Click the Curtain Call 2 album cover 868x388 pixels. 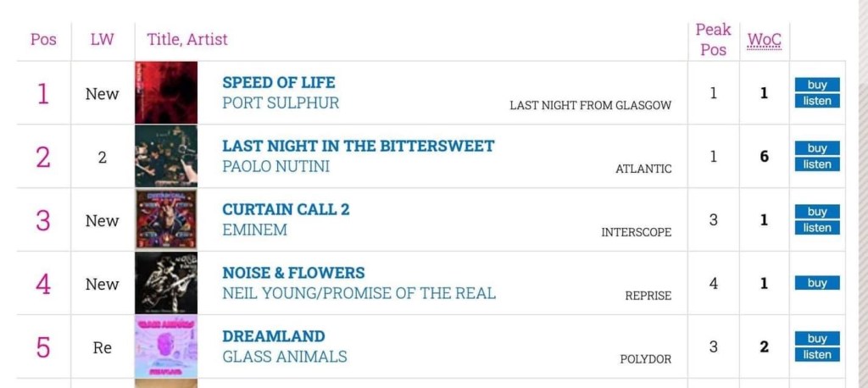pyautogui.click(x=166, y=220)
